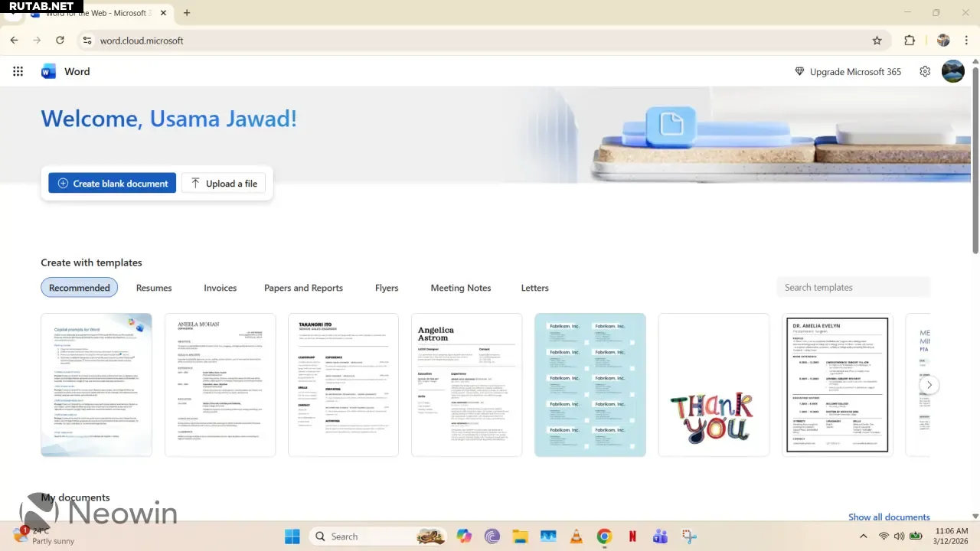Open Google Chrome from the taskbar

pyautogui.click(x=604, y=536)
